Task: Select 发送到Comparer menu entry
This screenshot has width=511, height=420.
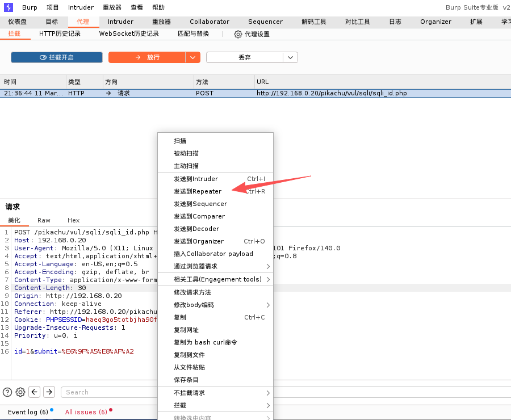Action: (x=215, y=216)
